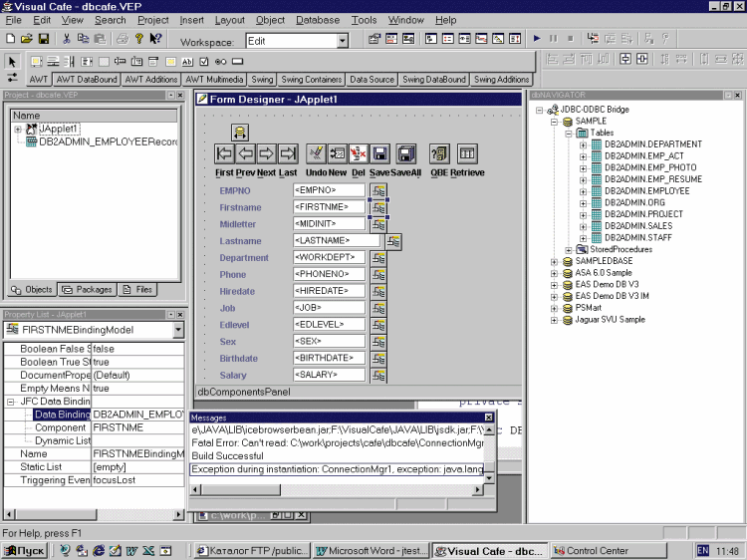Click the Retrieve icon in form

pos(467,153)
